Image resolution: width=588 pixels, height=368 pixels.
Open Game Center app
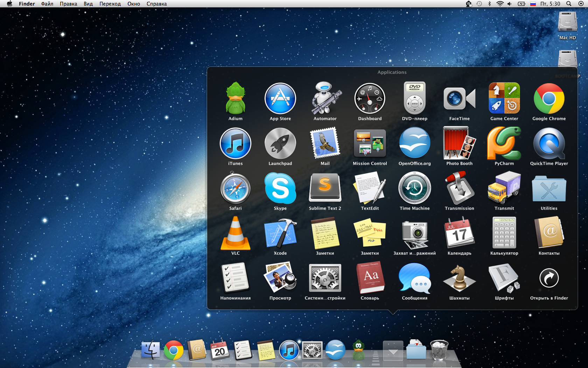coord(504,98)
